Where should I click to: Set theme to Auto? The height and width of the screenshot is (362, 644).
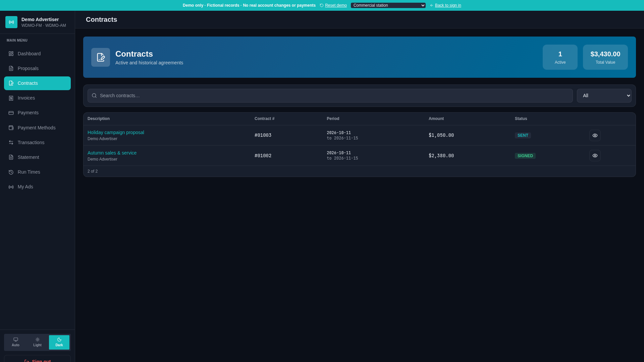click(x=15, y=342)
